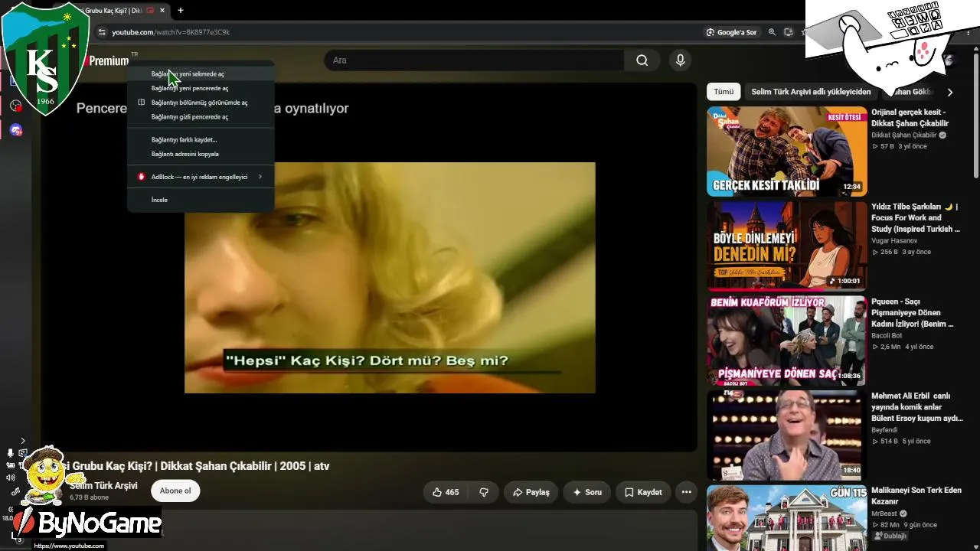Click 'Beyfendi' channel name
Screen dimensions: 980x551
pyautogui.click(x=886, y=430)
